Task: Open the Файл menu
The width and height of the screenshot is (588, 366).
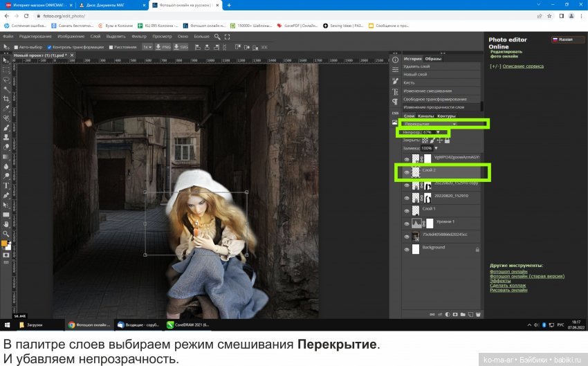Action: [8, 37]
